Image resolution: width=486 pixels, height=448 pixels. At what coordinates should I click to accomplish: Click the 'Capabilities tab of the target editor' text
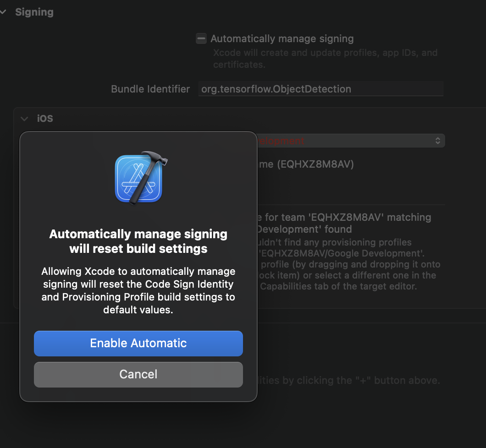[x=338, y=286]
